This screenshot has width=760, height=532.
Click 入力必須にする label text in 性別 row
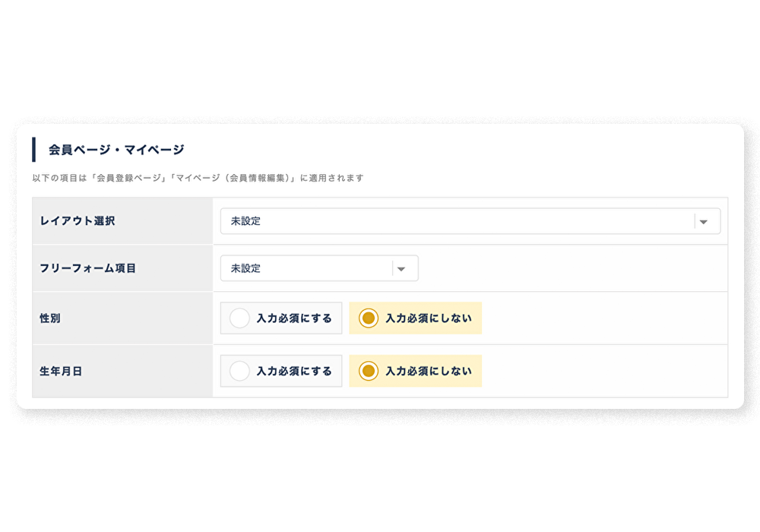tap(294, 318)
